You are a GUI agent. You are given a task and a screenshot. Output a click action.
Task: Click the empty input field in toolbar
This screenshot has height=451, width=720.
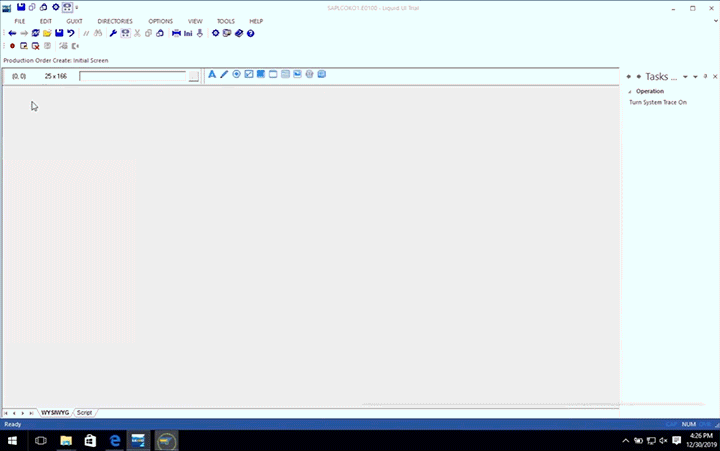[x=133, y=76]
